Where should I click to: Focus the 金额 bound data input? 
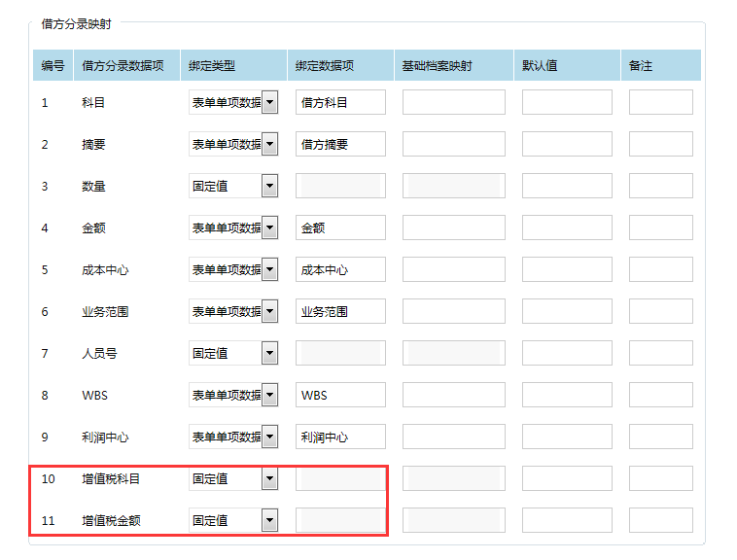pyautogui.click(x=340, y=227)
